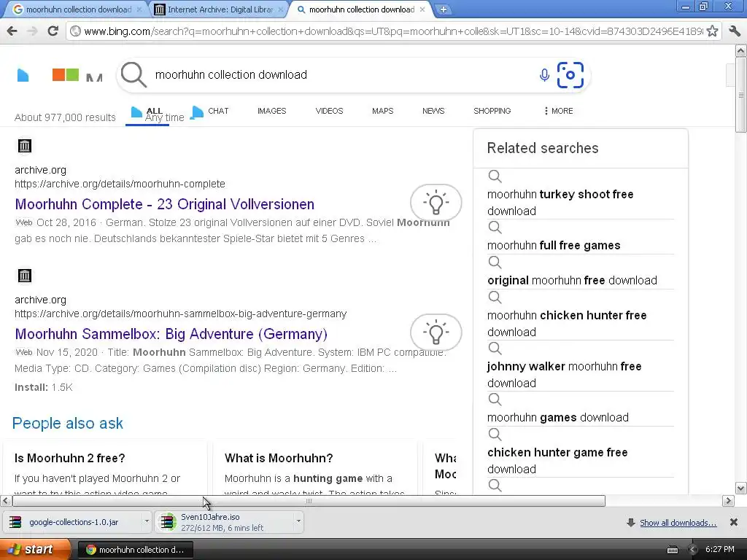Click the Chrome taskbar button moorhuhn collection
The image size is (747, 560).
[x=135, y=550]
